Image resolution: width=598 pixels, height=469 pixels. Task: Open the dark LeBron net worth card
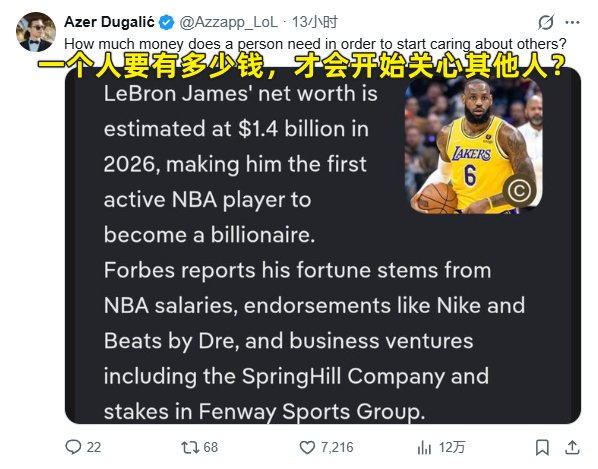[323, 246]
